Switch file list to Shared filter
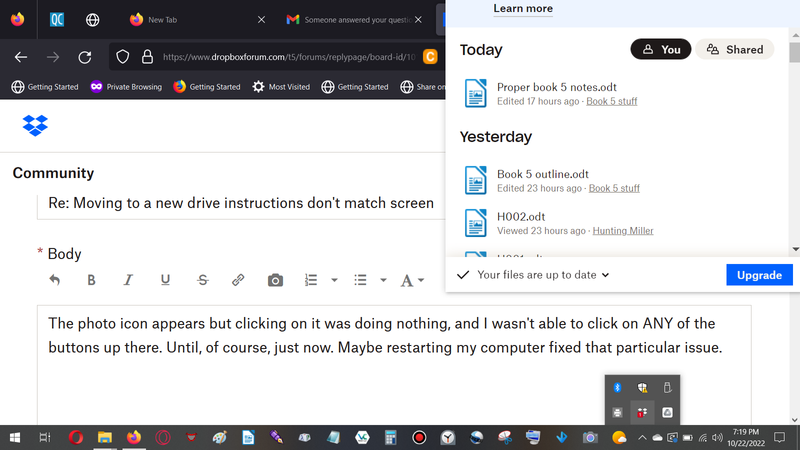The width and height of the screenshot is (800, 450). click(735, 49)
